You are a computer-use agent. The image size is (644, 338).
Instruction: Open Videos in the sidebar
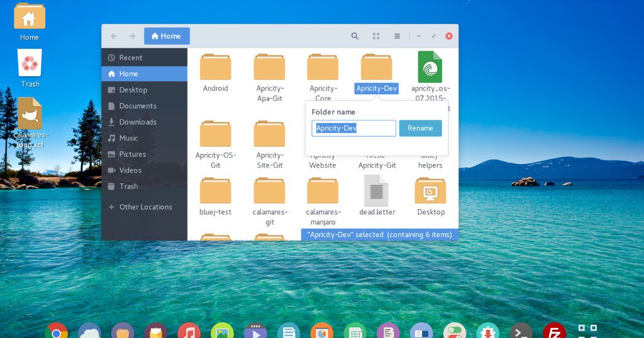pyautogui.click(x=144, y=170)
